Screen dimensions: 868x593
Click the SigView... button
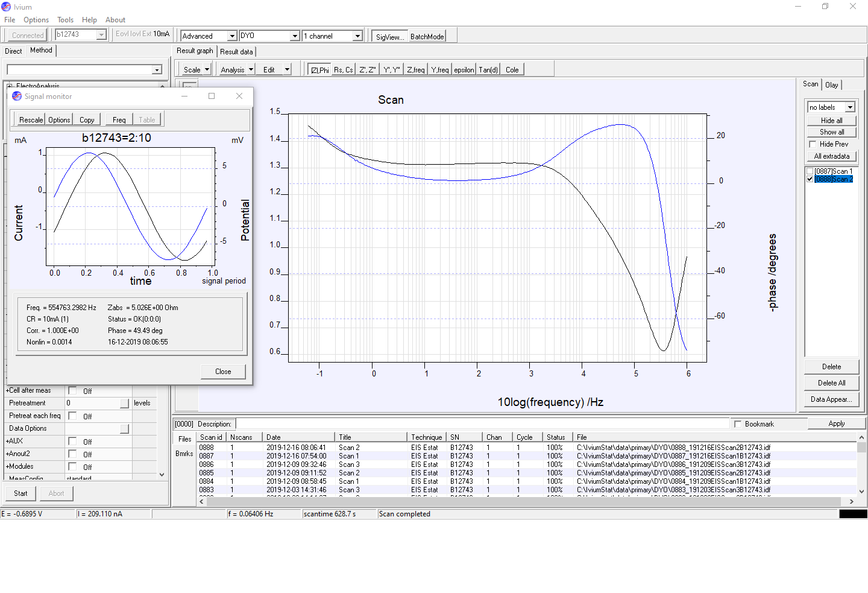pos(389,37)
